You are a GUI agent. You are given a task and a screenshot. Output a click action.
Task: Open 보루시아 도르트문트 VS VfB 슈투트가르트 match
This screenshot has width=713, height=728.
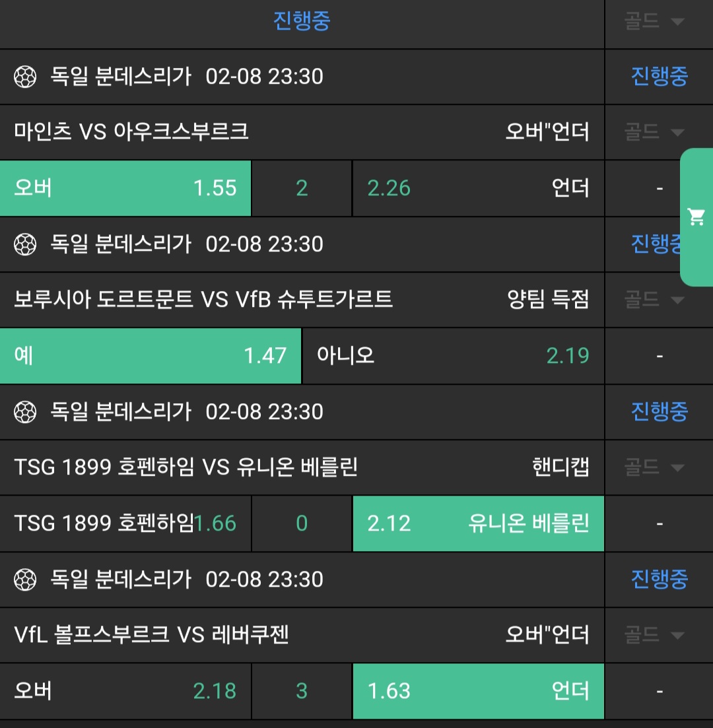[x=203, y=300]
